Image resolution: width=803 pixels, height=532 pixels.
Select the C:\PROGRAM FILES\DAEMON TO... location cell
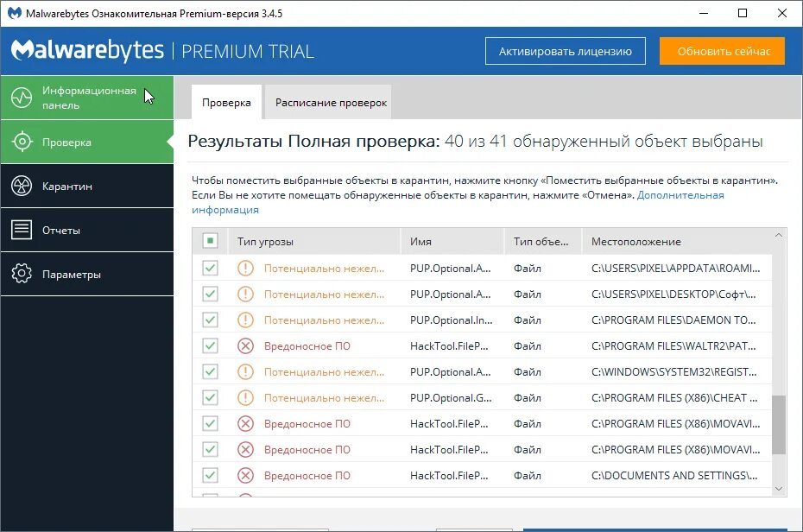tap(674, 320)
